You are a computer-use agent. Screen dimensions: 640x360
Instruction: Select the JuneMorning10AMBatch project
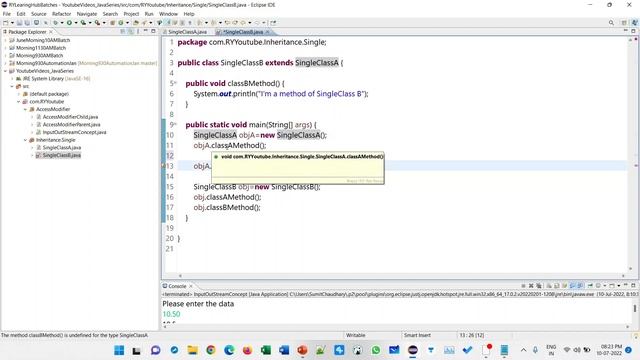tap(43, 40)
